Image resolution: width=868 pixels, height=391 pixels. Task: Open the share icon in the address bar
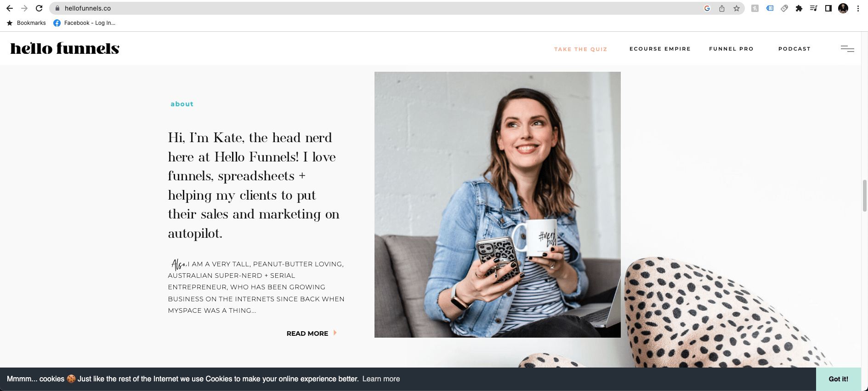[722, 8]
